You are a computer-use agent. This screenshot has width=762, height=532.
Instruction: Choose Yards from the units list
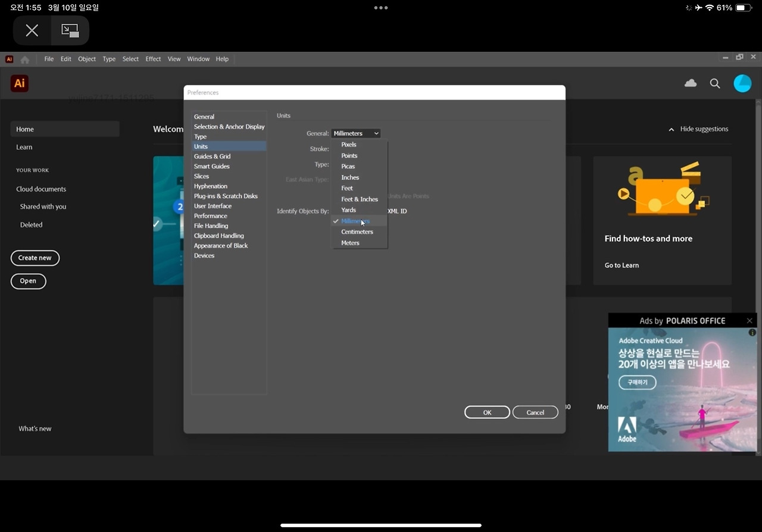click(360, 210)
